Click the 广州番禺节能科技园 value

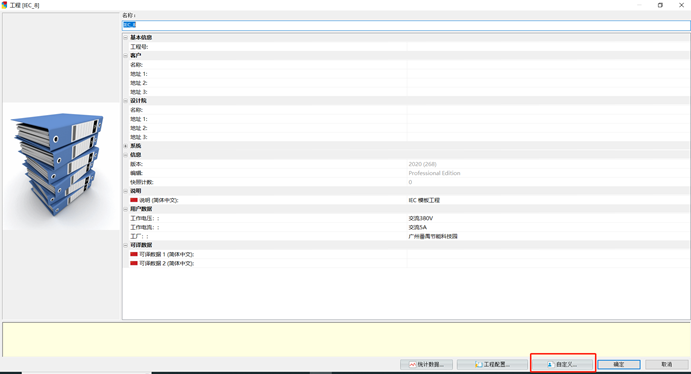(433, 237)
